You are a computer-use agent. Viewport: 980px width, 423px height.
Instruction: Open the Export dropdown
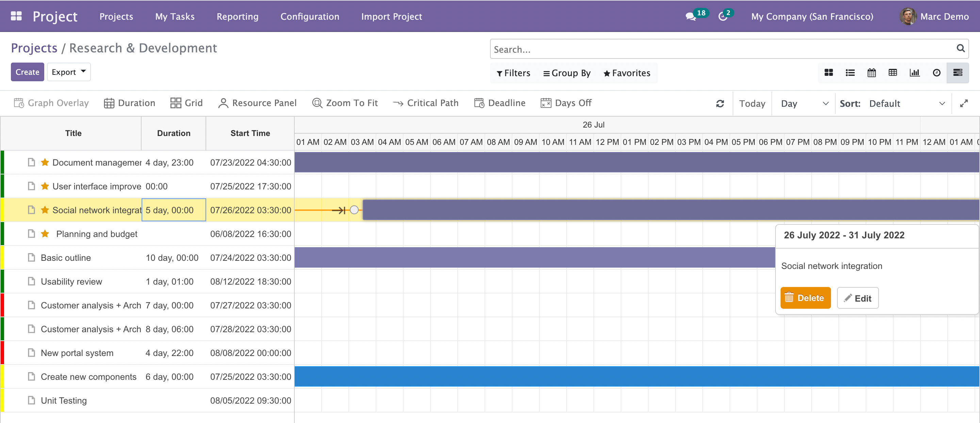(69, 72)
